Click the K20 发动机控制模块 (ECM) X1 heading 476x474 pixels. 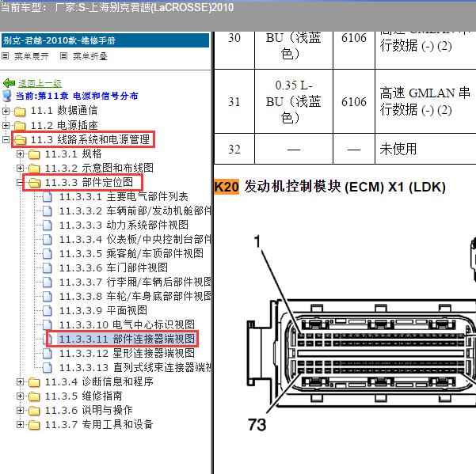pyautogui.click(x=330, y=187)
